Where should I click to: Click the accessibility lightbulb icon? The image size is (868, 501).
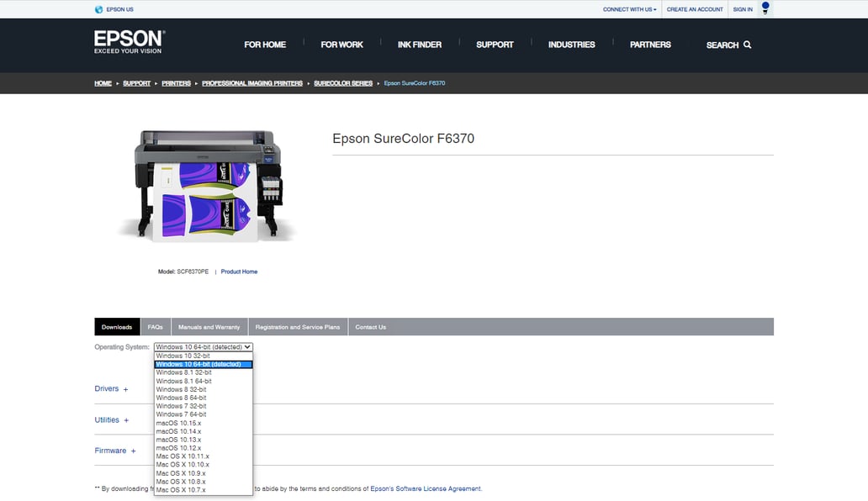click(x=764, y=7)
